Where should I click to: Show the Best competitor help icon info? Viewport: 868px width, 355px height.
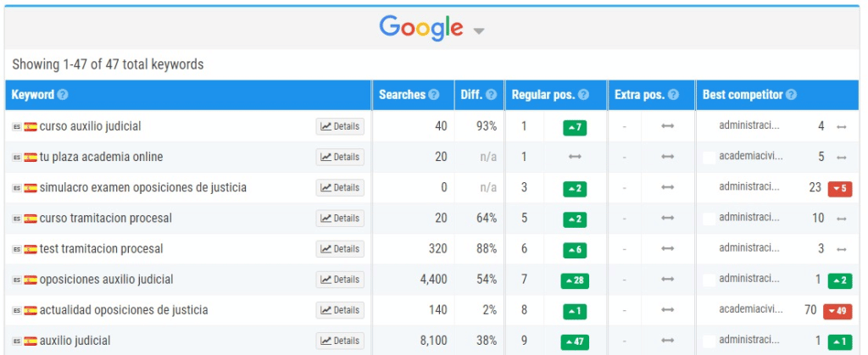tap(791, 95)
